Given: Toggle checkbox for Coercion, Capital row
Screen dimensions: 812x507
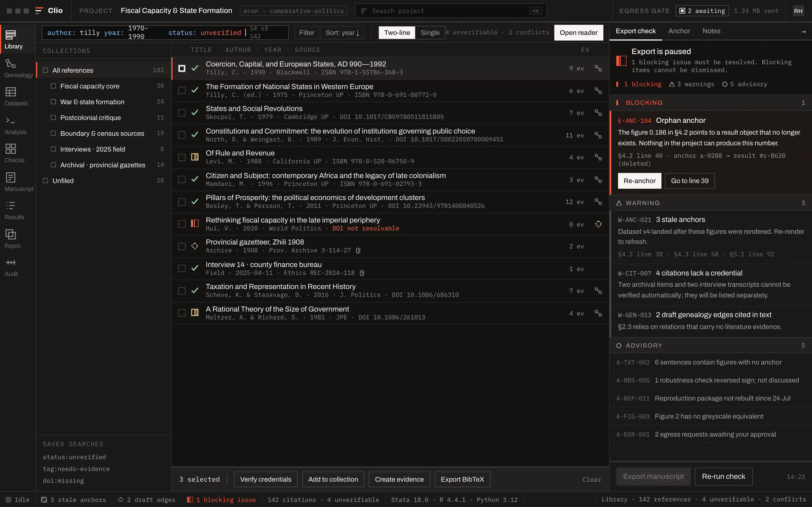Looking at the screenshot, I should click(x=182, y=68).
